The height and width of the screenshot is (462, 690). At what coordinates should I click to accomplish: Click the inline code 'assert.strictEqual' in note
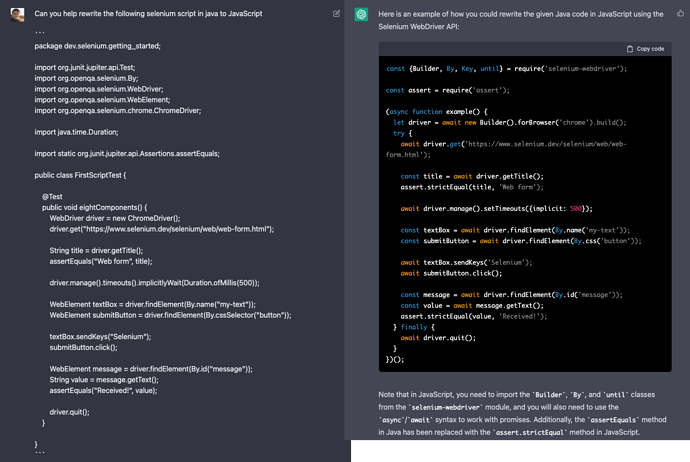[529, 433]
